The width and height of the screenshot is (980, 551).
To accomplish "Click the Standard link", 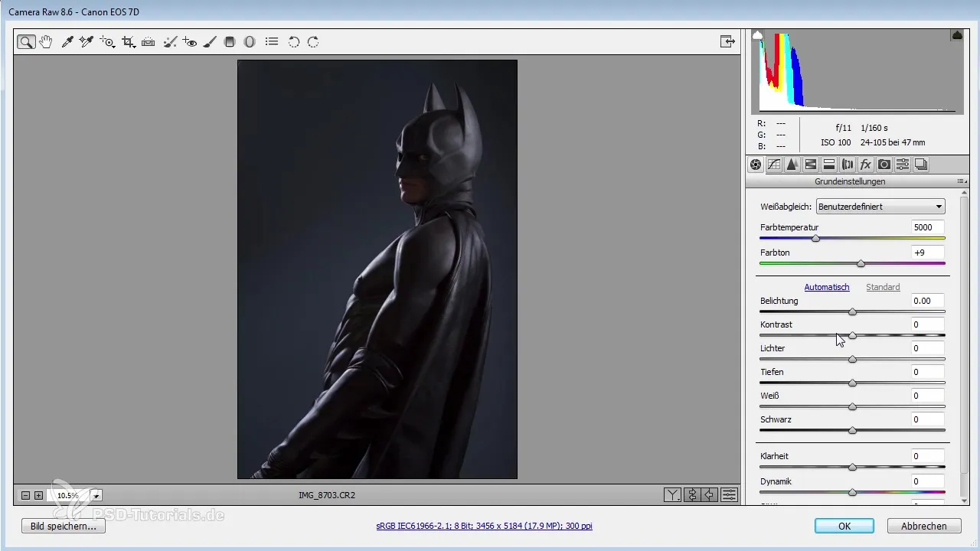I will point(883,287).
